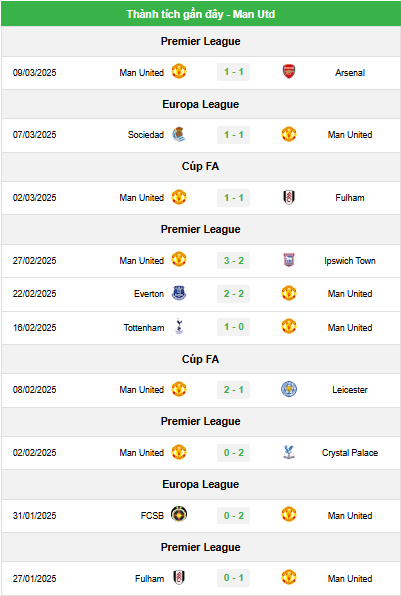Select the Arsenal team name

tap(350, 73)
